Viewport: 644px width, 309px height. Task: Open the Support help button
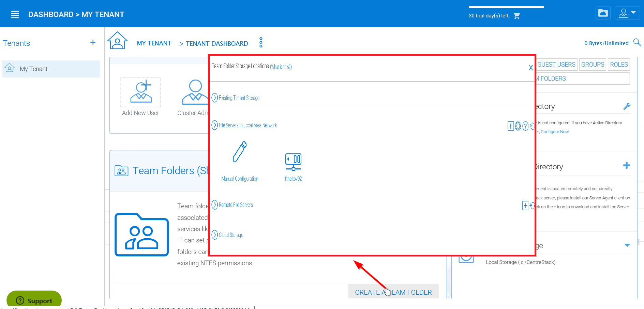(34, 300)
